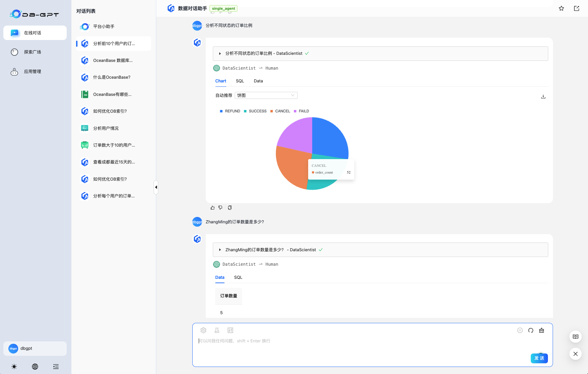Click the blue REFUND pie slice

coord(328,140)
